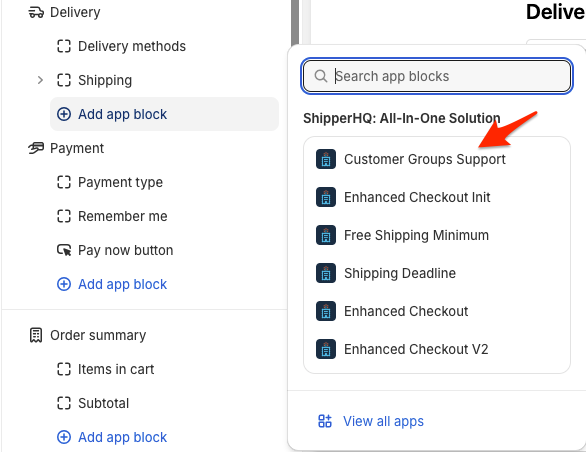Open the View all apps link
This screenshot has width=586, height=452.
click(383, 421)
